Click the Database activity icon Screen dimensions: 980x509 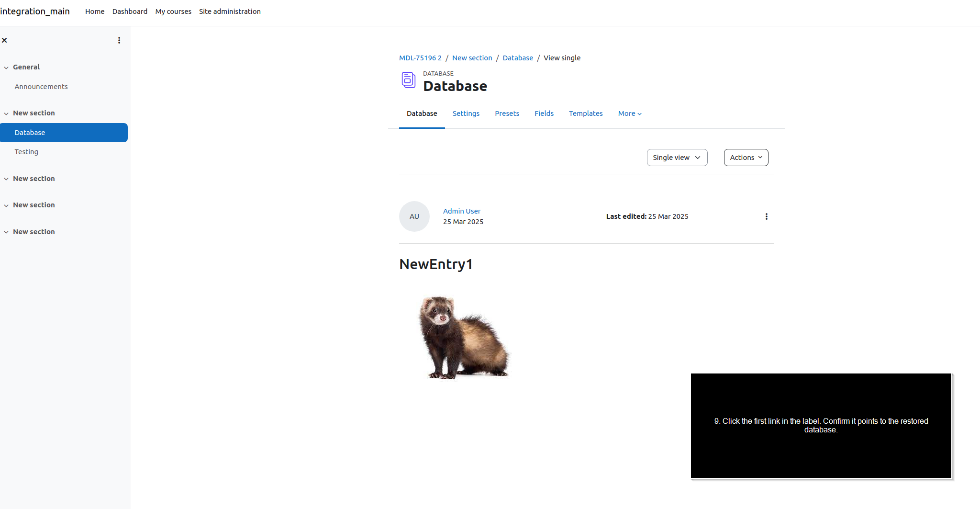(x=408, y=80)
